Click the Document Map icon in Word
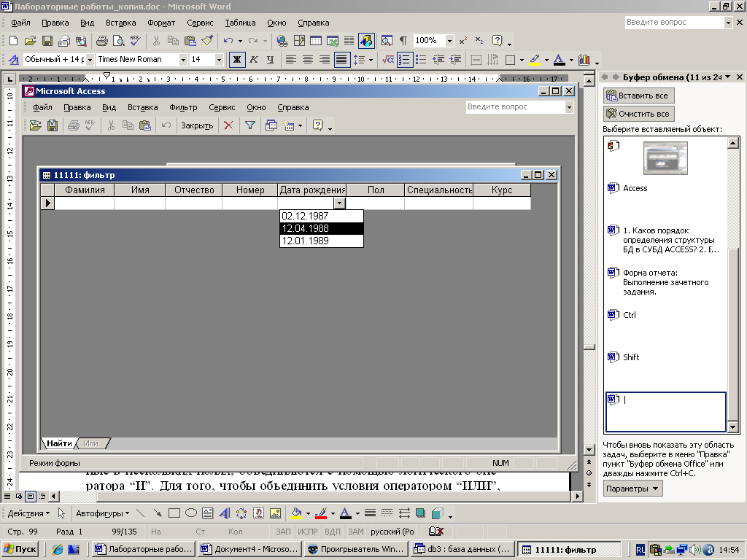Viewport: 747px width, 560px height. [387, 41]
